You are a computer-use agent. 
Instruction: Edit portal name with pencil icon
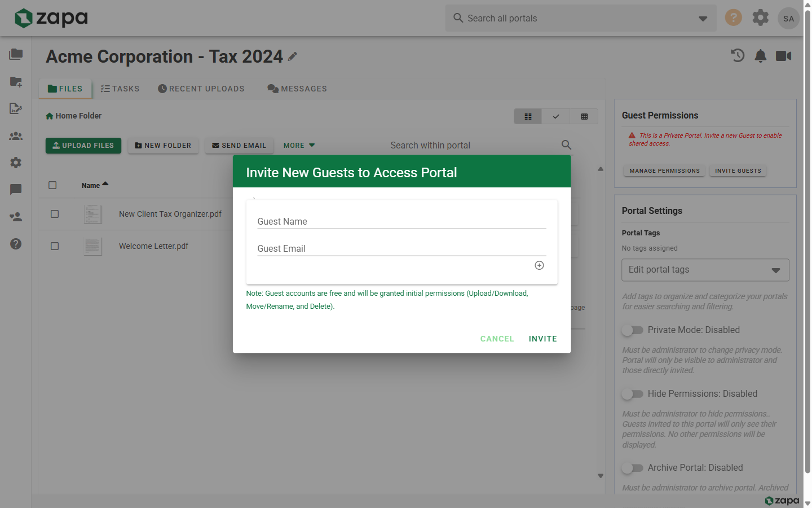coord(292,56)
